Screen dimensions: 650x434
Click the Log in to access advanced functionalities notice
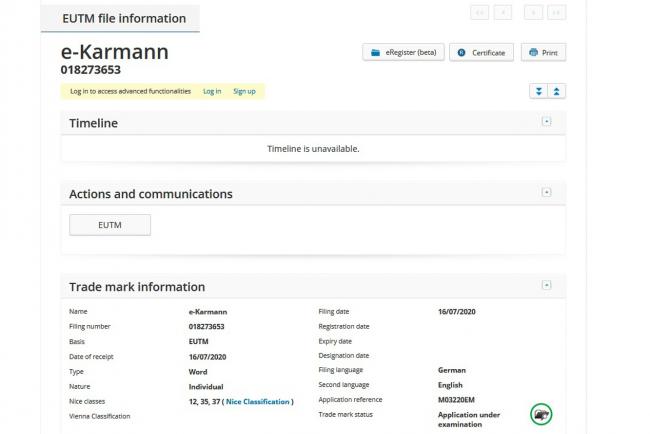tap(130, 91)
